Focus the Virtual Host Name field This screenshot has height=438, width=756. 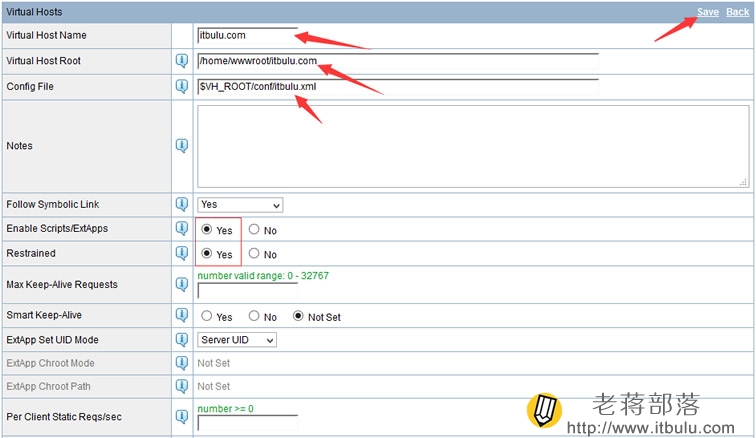click(247, 35)
